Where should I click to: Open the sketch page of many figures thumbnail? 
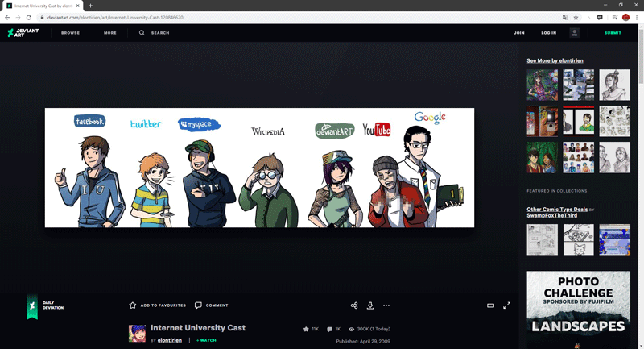click(x=614, y=121)
